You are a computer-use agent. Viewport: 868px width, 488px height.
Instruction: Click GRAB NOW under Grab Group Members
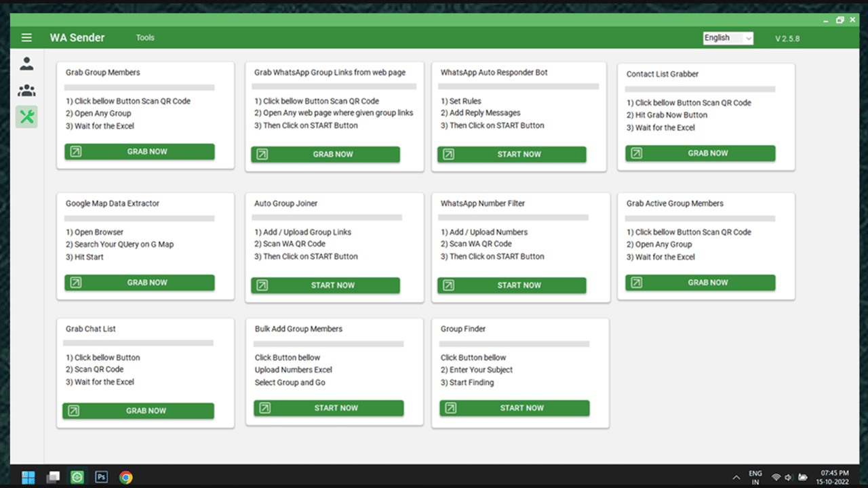click(140, 152)
